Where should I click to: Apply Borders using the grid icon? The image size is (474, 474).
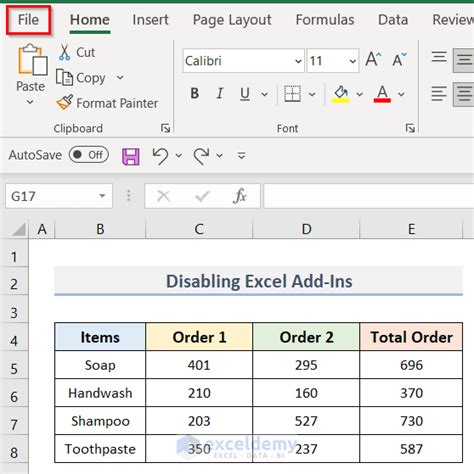292,94
